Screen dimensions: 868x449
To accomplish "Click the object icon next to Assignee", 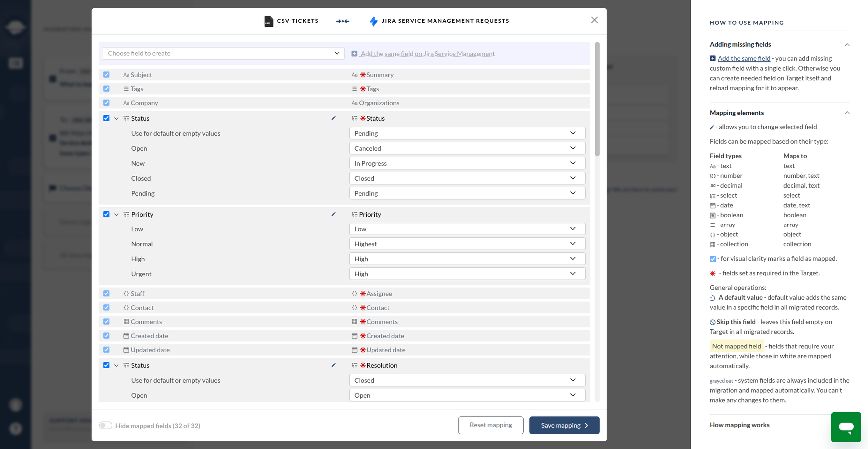I will [x=354, y=294].
